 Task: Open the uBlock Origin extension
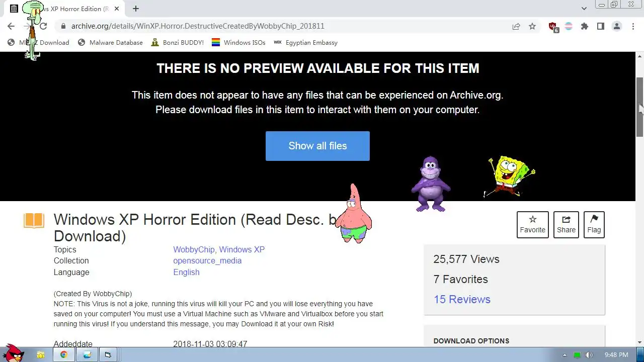[x=553, y=27]
